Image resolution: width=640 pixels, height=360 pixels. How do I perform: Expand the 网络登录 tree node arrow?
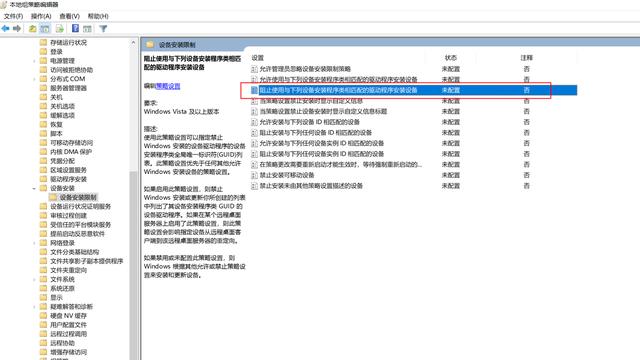coord(34,243)
